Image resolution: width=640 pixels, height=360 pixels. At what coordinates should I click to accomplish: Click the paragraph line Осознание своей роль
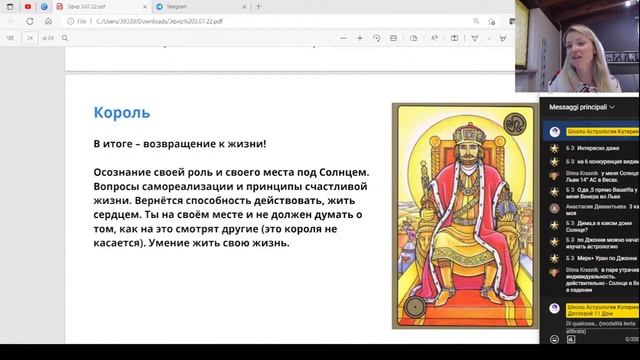pyautogui.click(x=231, y=172)
